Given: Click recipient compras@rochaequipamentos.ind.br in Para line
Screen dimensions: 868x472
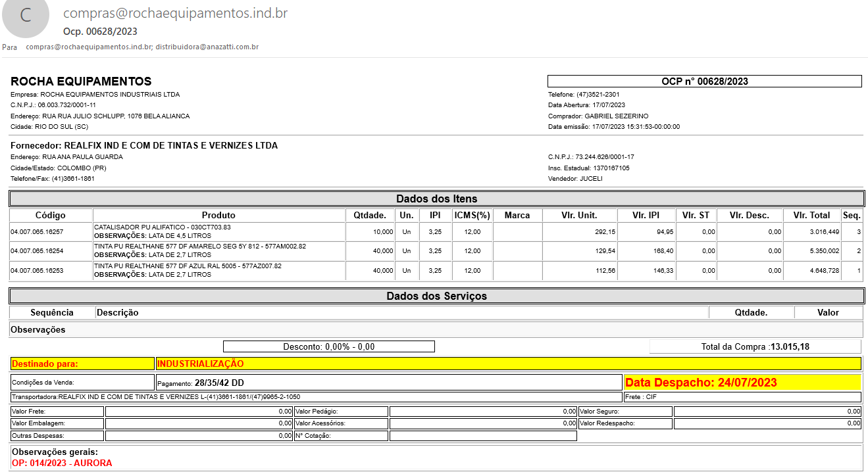Looking at the screenshot, I should point(89,47).
